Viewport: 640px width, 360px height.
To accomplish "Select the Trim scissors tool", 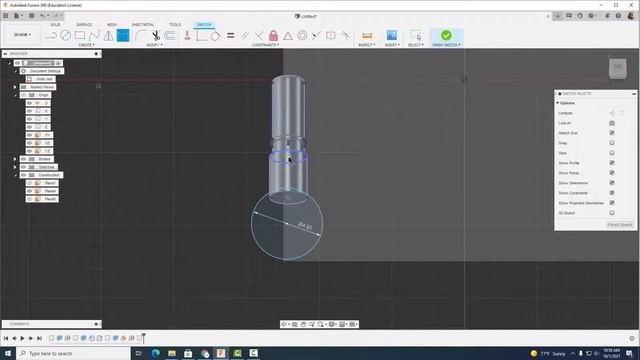I will coord(156,36).
